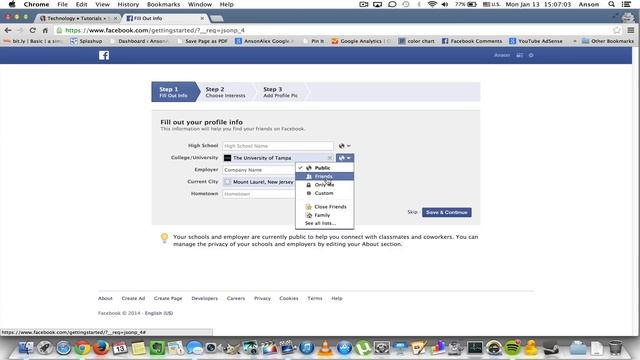This screenshot has width=640, height=360.
Task: Open the Chrome Bookmarks menu
Action: click(163, 4)
